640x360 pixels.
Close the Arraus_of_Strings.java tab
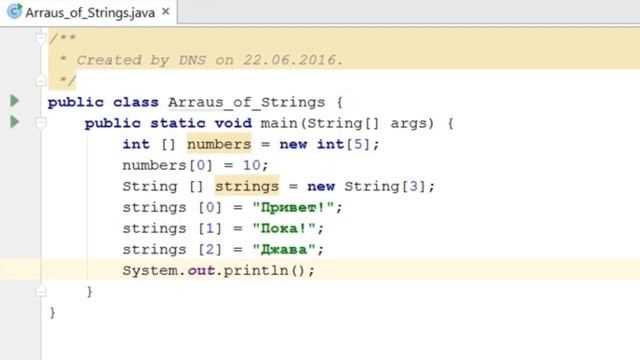coord(166,12)
